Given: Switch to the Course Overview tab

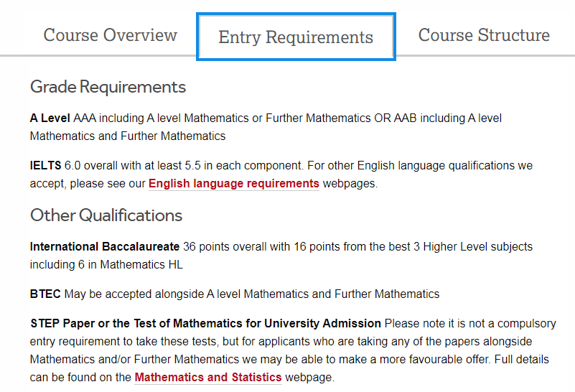Looking at the screenshot, I should click(x=110, y=35).
